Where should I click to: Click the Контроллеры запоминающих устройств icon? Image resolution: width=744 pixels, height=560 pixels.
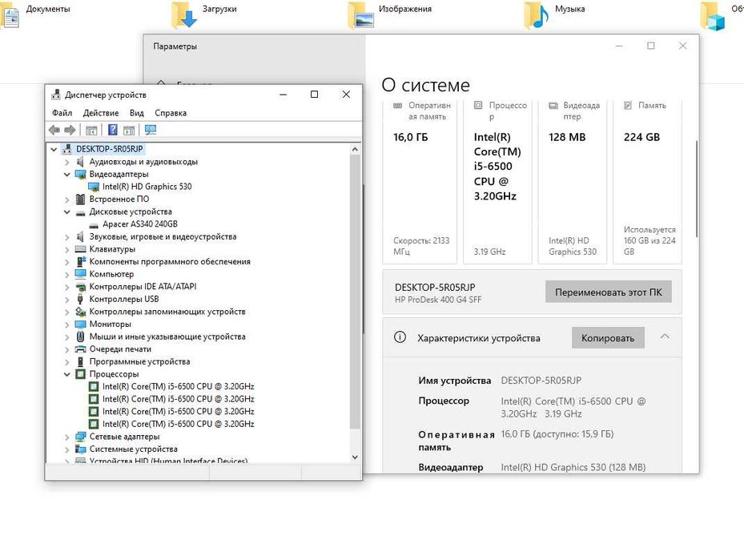click(81, 312)
